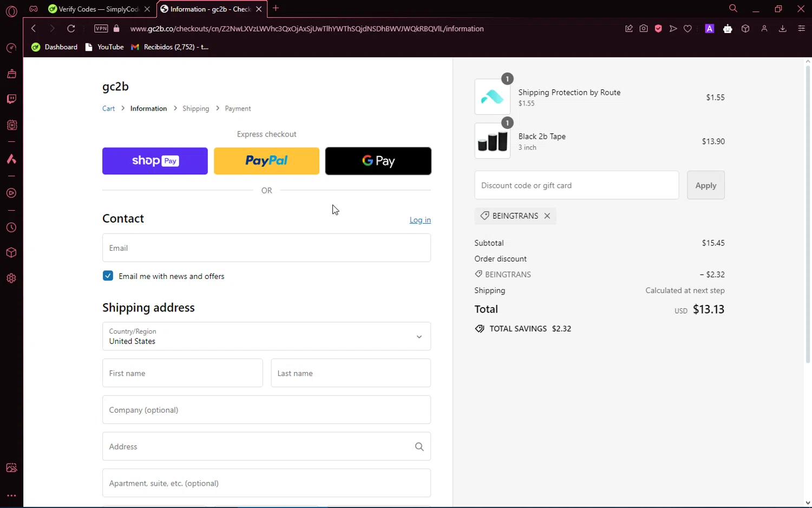Image resolution: width=812 pixels, height=508 pixels.
Task: Click the page vertical scrollbar
Action: [808, 214]
